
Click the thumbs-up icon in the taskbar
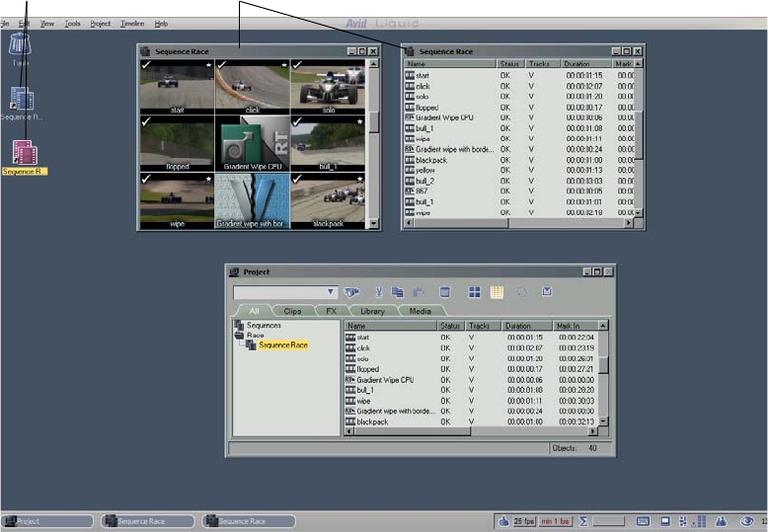(502, 520)
